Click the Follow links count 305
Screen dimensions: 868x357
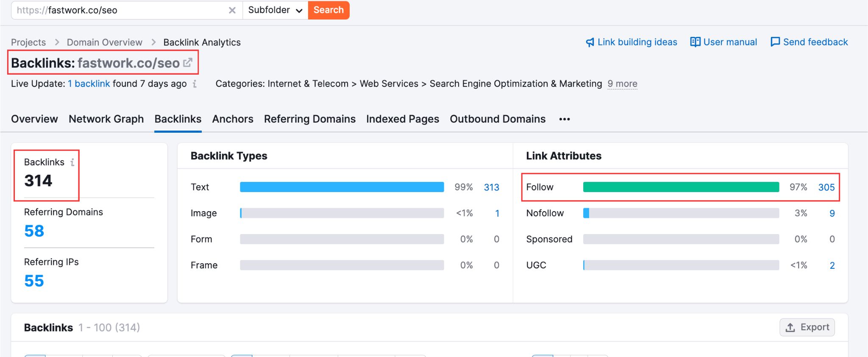coord(826,187)
